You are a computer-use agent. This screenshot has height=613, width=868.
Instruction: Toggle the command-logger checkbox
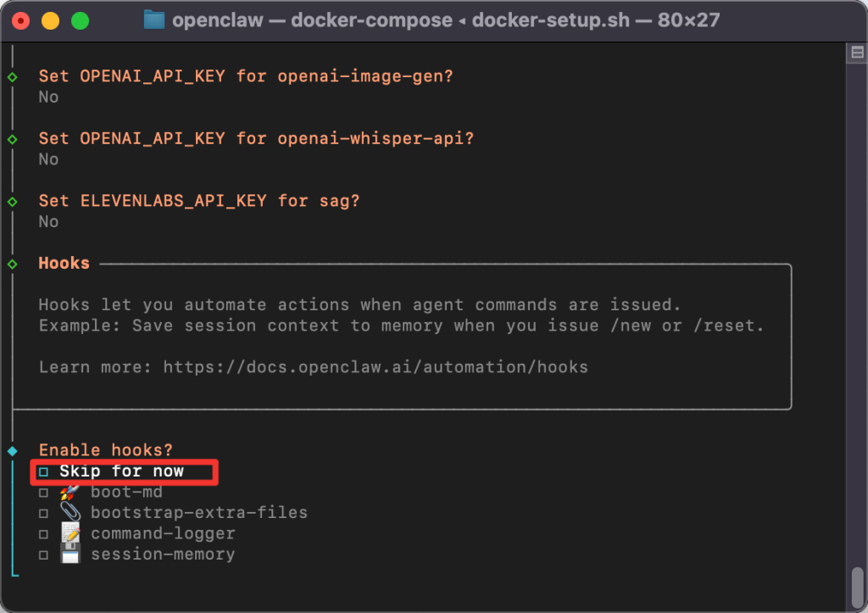[x=43, y=532]
